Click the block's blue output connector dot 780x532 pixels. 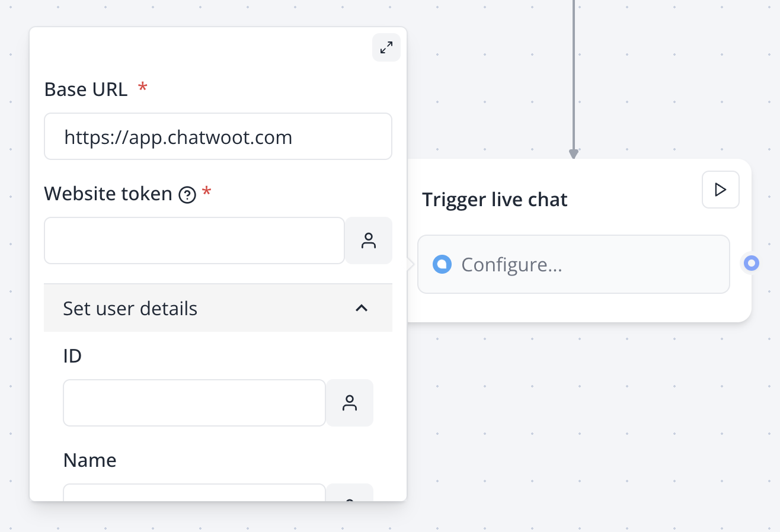click(x=752, y=262)
